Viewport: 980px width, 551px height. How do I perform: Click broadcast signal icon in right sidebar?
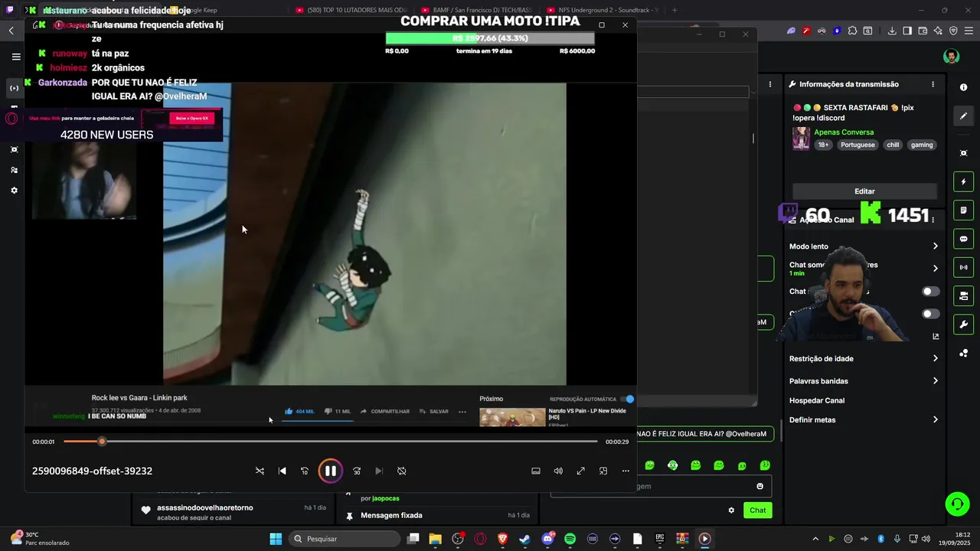pyautogui.click(x=963, y=267)
